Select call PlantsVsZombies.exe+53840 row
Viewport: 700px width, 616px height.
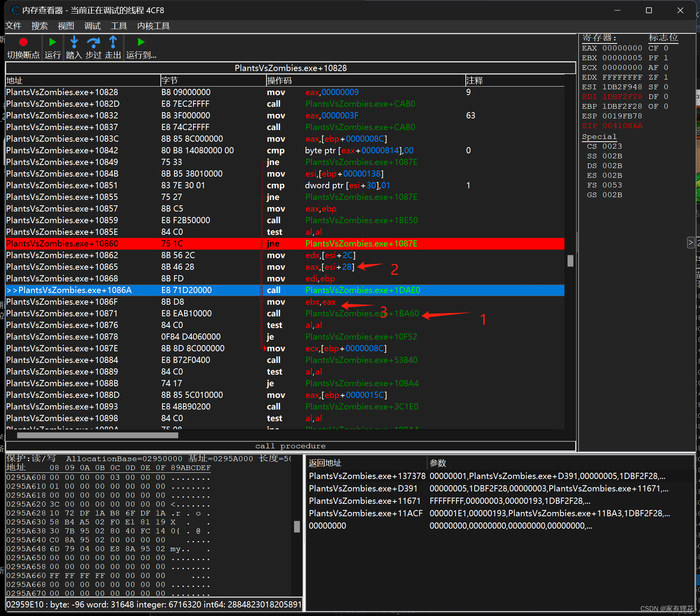pyautogui.click(x=285, y=360)
